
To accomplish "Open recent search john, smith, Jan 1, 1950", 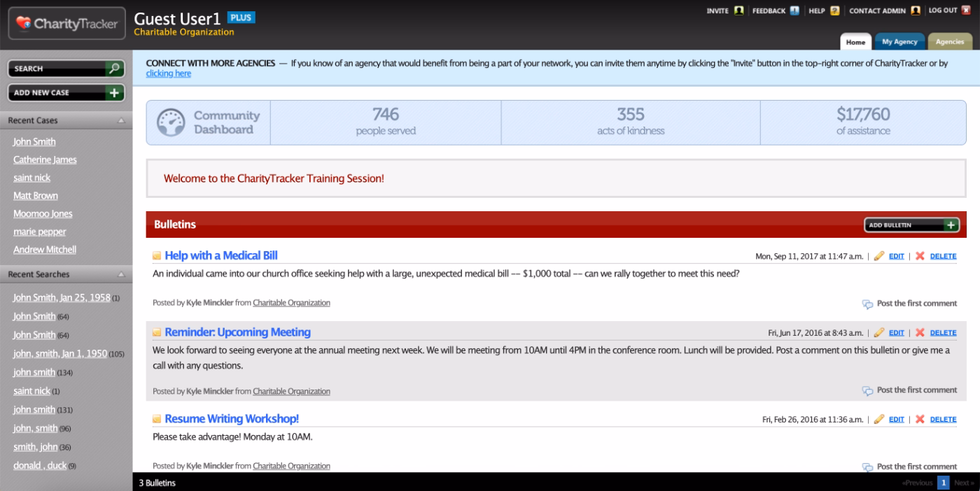I will click(60, 354).
